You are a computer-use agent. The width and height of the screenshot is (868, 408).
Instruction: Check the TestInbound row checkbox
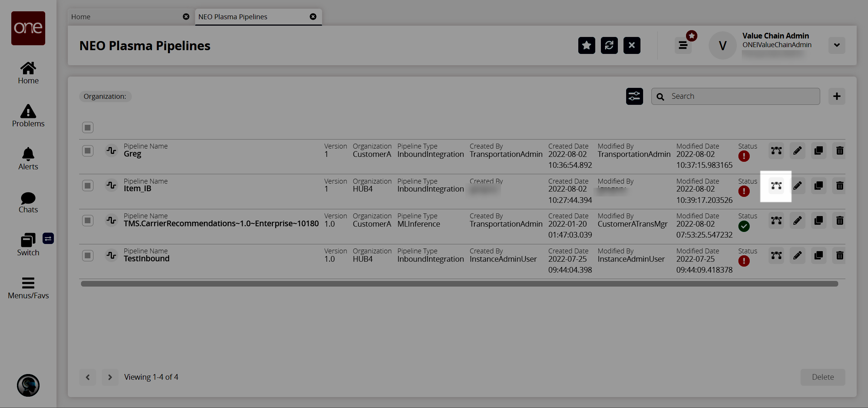88,256
